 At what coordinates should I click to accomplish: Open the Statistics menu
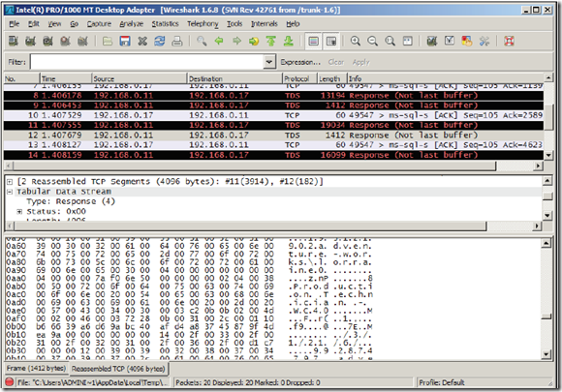tap(165, 24)
